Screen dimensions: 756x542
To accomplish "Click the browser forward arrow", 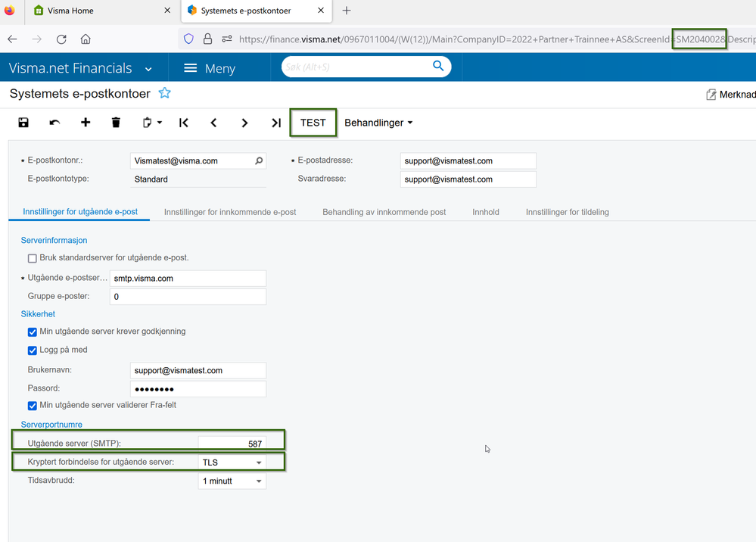I will point(36,39).
